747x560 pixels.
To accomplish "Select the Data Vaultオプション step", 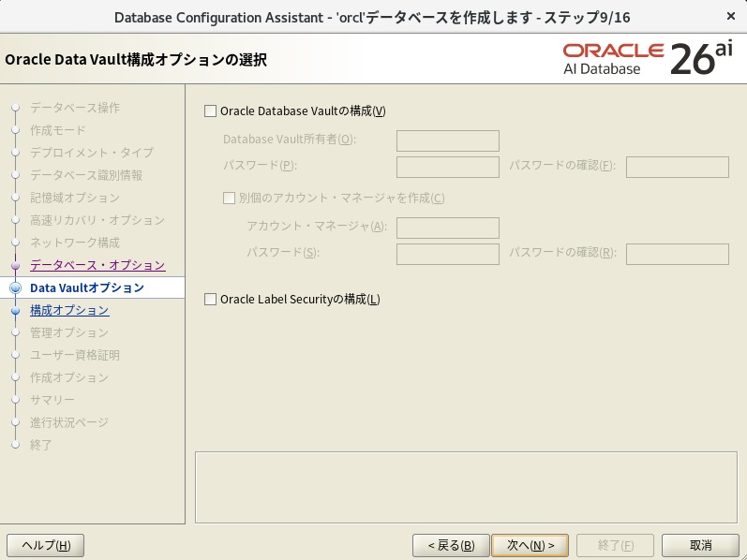I will (87, 287).
